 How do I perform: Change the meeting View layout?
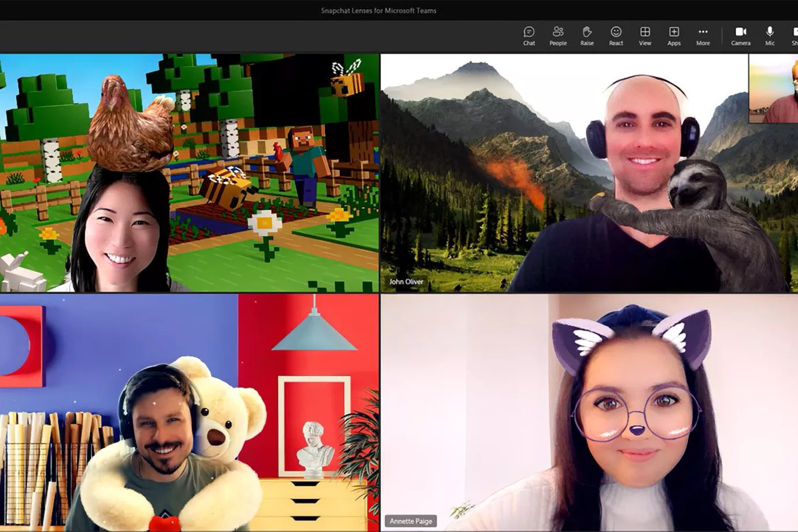(645, 36)
